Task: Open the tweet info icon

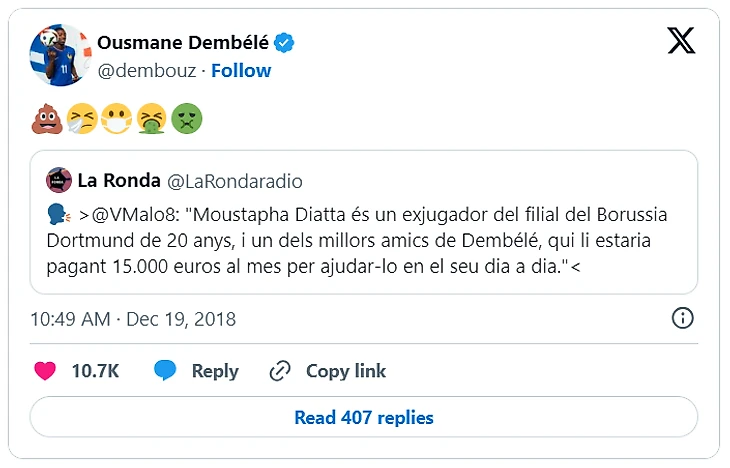Action: (x=682, y=318)
